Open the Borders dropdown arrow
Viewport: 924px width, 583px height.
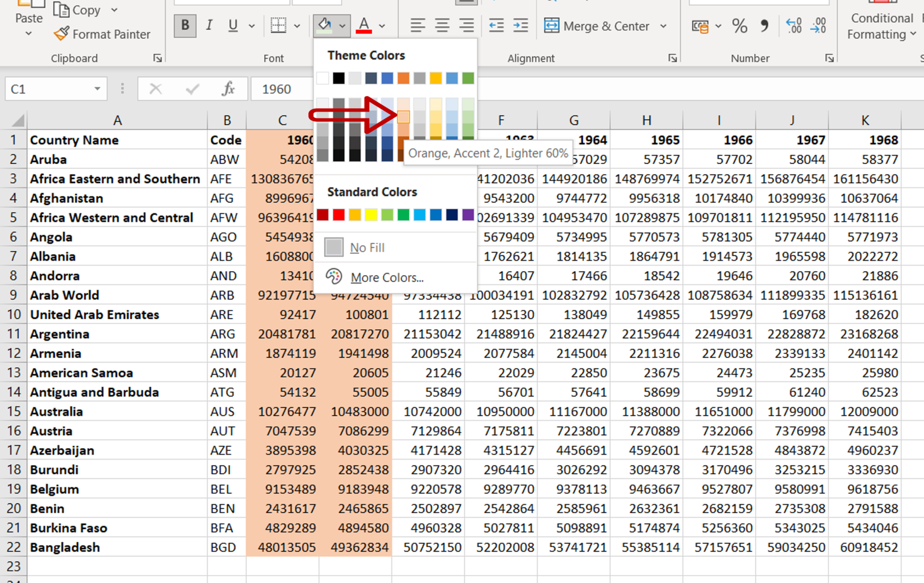pos(297,26)
